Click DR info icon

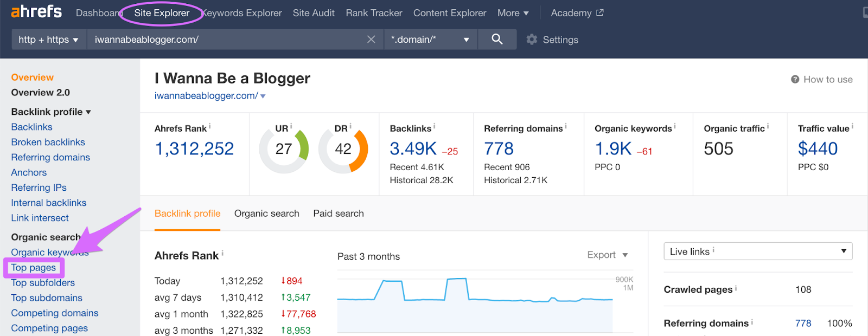coord(350,126)
